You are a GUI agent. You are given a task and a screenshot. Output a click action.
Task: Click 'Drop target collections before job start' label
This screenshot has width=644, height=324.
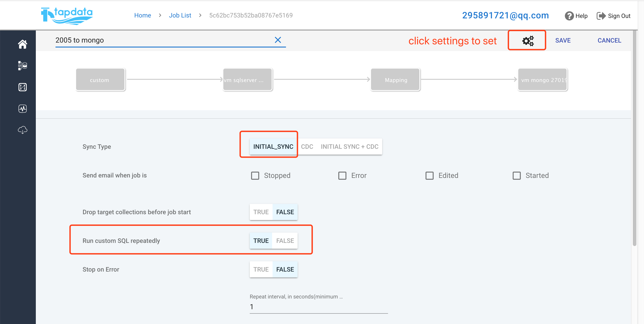pos(136,212)
